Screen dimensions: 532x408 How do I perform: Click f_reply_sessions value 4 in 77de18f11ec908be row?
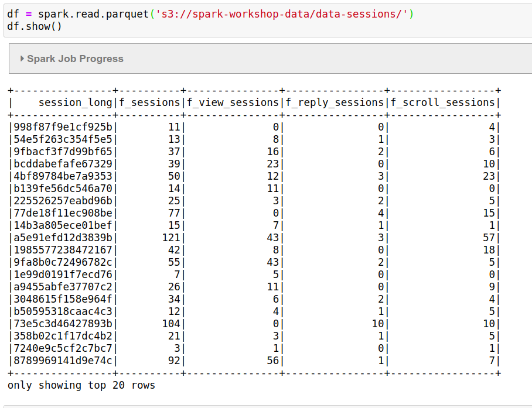click(381, 213)
